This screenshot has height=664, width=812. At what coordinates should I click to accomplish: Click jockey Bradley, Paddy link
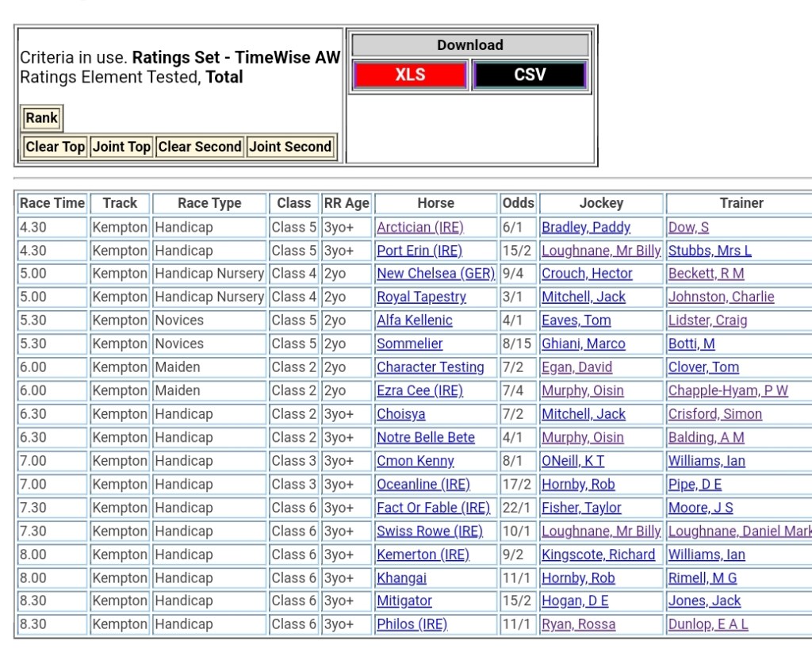(585, 228)
